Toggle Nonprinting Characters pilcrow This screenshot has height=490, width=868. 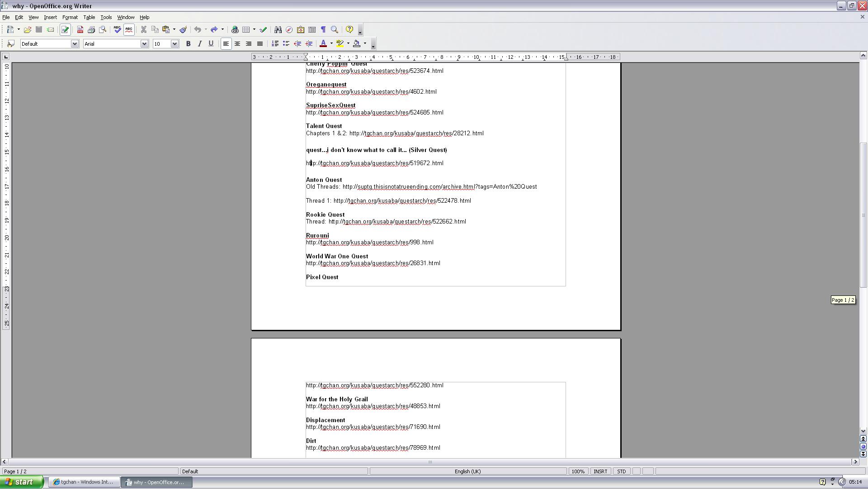point(323,30)
